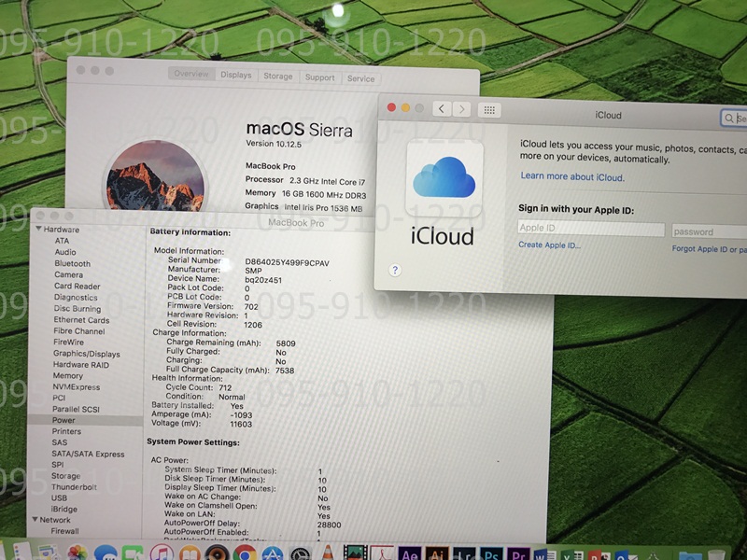Go back with the left arrow
Image resolution: width=747 pixels, height=560 pixels.
click(441, 110)
